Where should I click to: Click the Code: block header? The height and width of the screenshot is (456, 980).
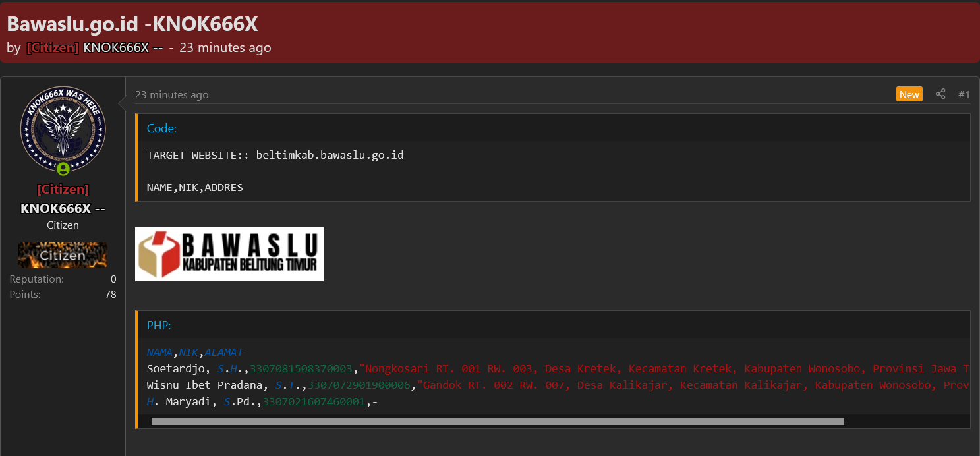(553, 128)
